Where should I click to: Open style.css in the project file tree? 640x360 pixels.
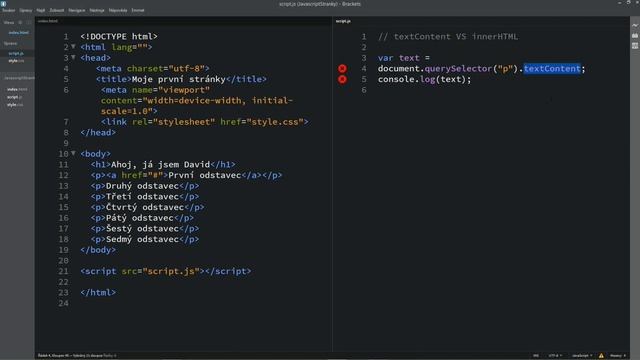pos(15,105)
